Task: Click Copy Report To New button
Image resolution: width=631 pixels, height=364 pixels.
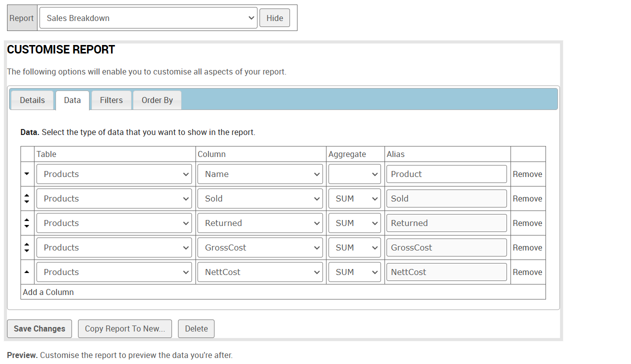Action: (125, 328)
